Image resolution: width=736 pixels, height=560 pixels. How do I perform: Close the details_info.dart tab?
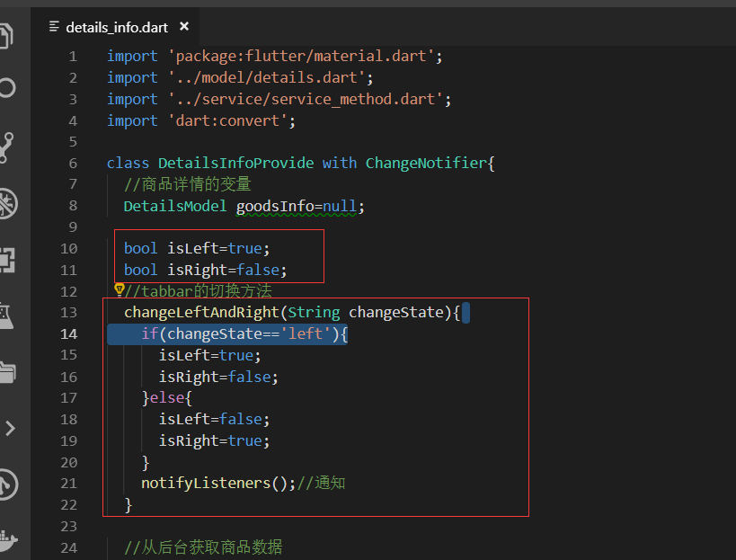[x=184, y=26]
